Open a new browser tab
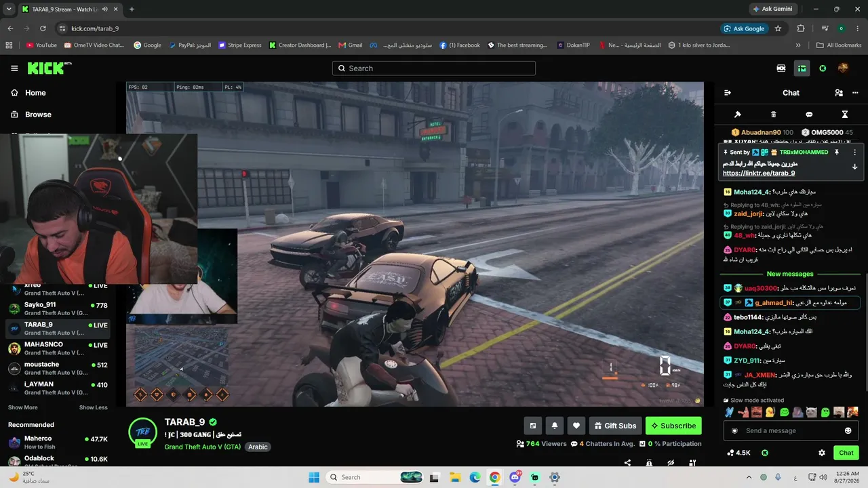This screenshot has width=868, height=488. coord(132,9)
